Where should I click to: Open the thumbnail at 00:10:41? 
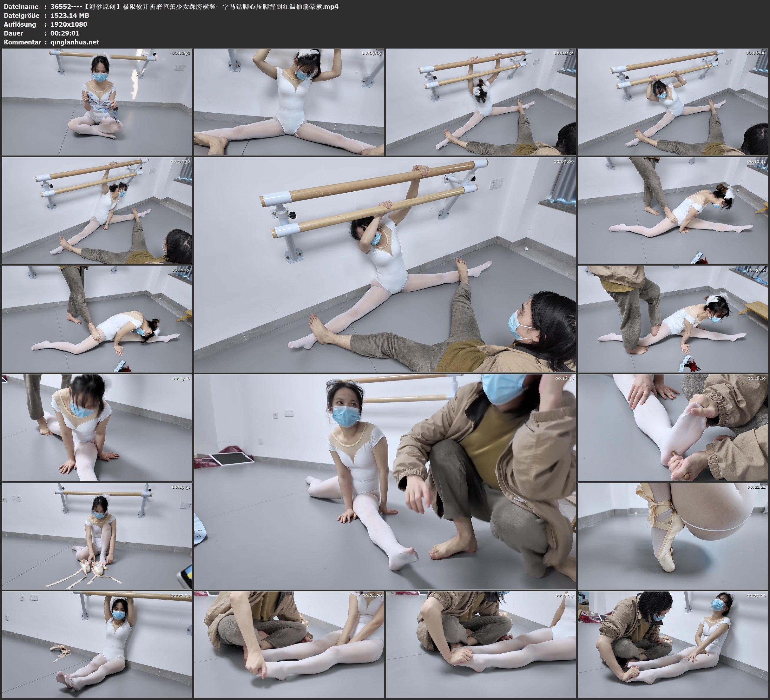pos(673,210)
